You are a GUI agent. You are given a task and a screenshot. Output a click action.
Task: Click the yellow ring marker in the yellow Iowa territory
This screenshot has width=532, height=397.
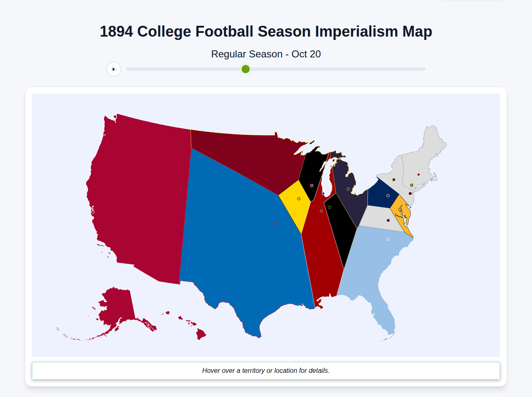tap(299, 199)
